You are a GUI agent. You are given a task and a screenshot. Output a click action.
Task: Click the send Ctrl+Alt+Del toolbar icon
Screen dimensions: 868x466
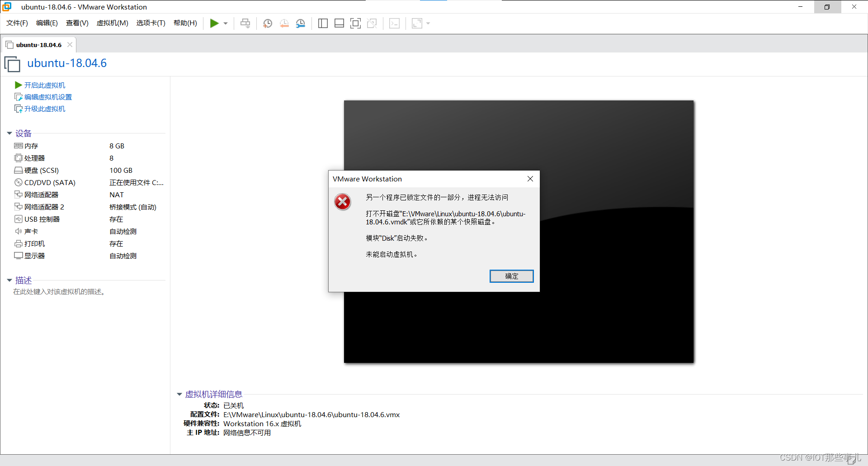(x=245, y=23)
